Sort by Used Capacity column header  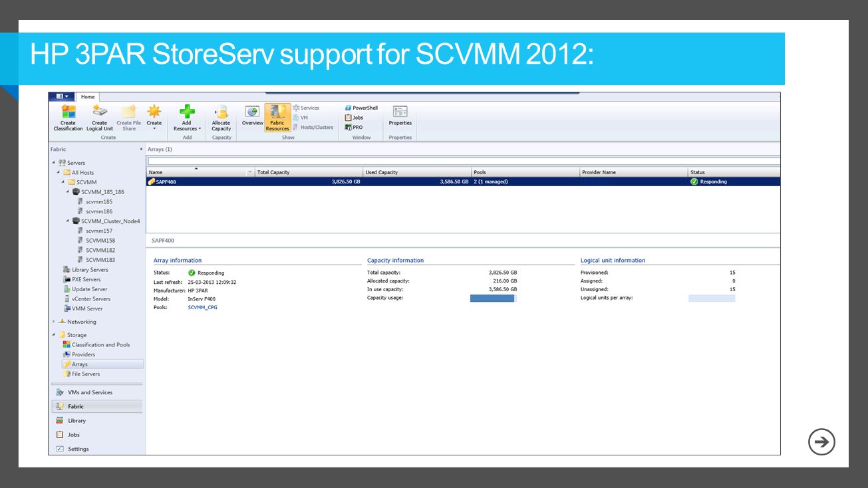click(418, 172)
